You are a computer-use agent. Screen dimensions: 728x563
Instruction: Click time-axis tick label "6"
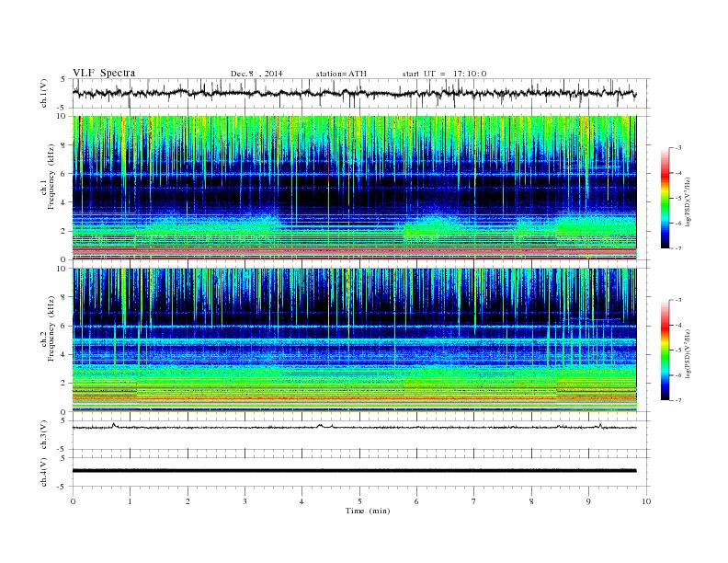click(x=416, y=501)
